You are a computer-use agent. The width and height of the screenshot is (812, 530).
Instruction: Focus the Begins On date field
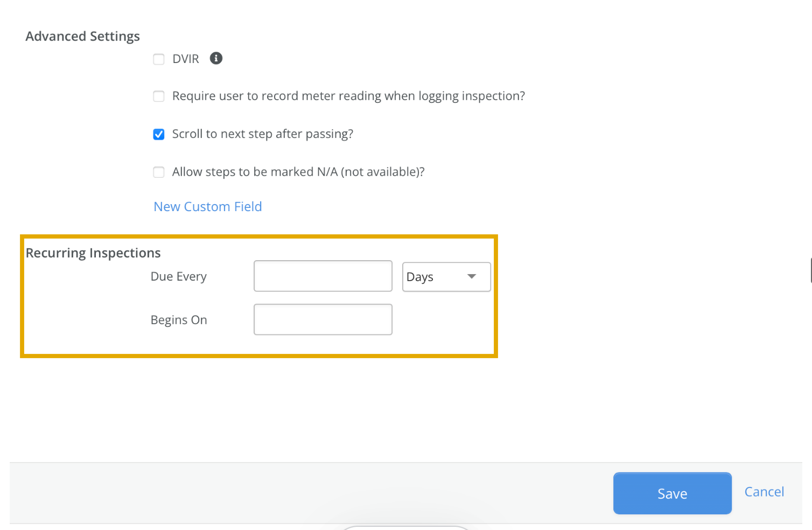click(x=323, y=319)
